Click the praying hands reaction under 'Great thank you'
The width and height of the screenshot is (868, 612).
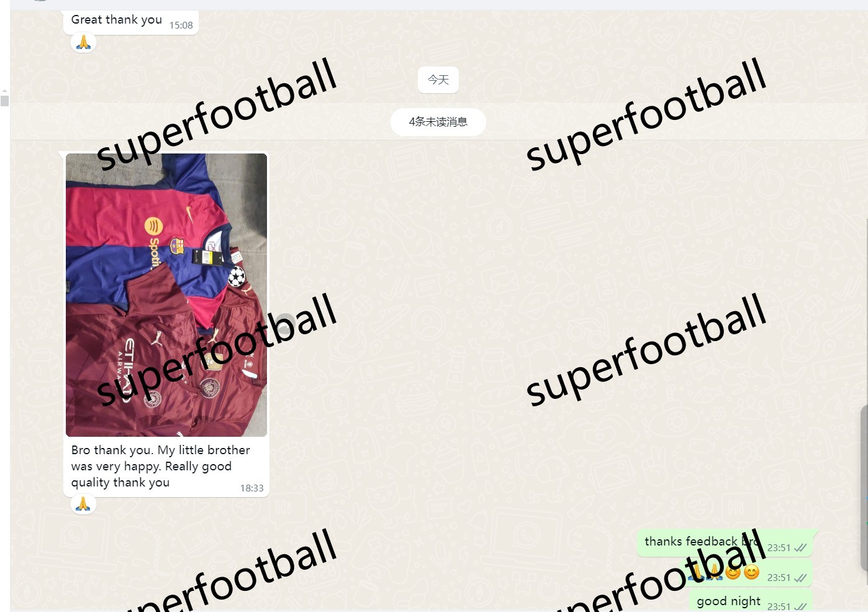83,42
